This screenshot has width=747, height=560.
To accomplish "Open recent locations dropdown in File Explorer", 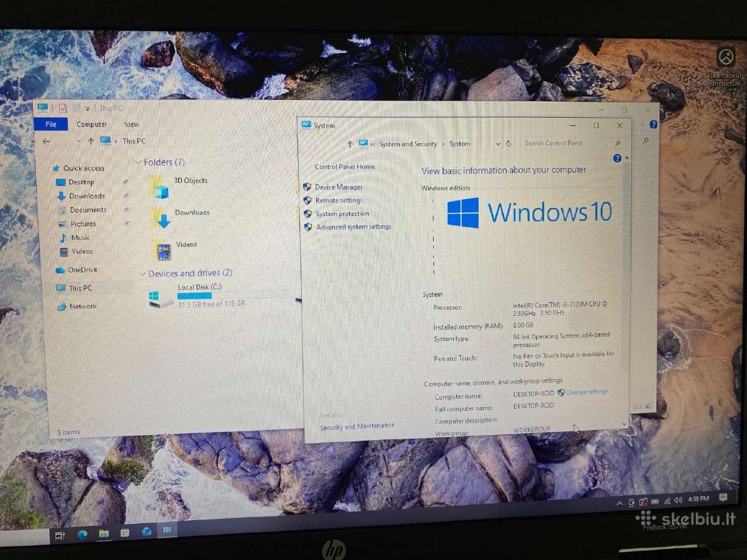I will point(79,141).
